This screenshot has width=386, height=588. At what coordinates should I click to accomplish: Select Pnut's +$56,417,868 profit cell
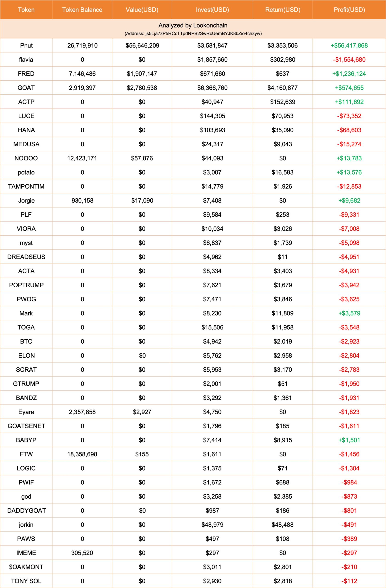pos(349,45)
